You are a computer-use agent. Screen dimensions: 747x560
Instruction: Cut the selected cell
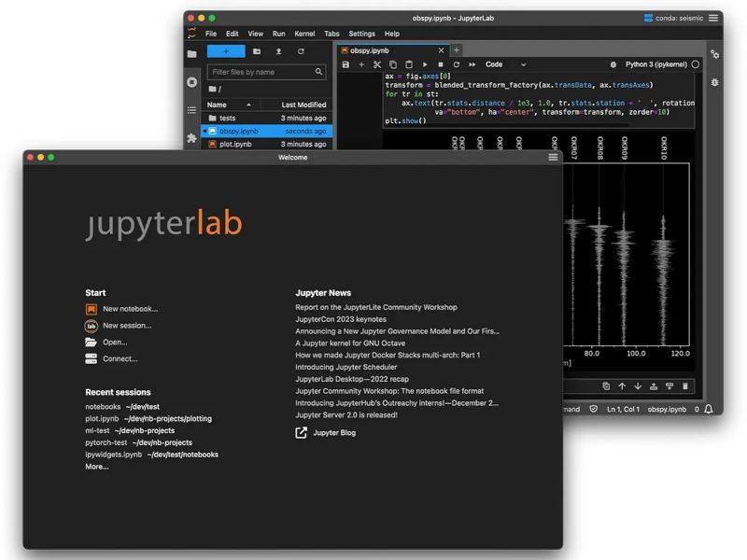coord(377,64)
